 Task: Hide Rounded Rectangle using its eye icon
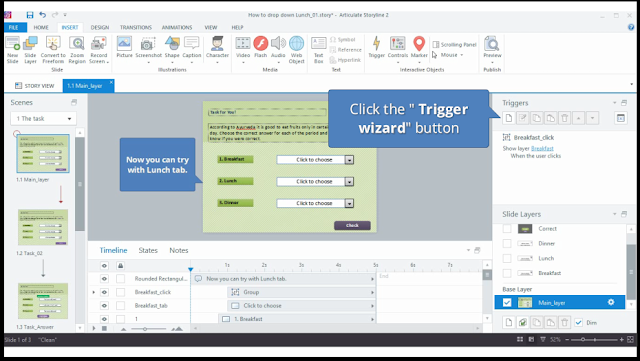104,279
